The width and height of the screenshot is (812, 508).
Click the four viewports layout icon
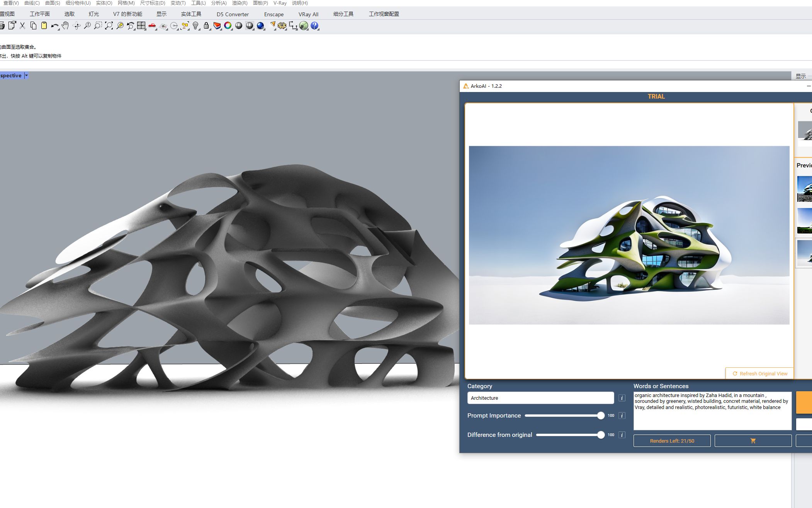(x=141, y=26)
